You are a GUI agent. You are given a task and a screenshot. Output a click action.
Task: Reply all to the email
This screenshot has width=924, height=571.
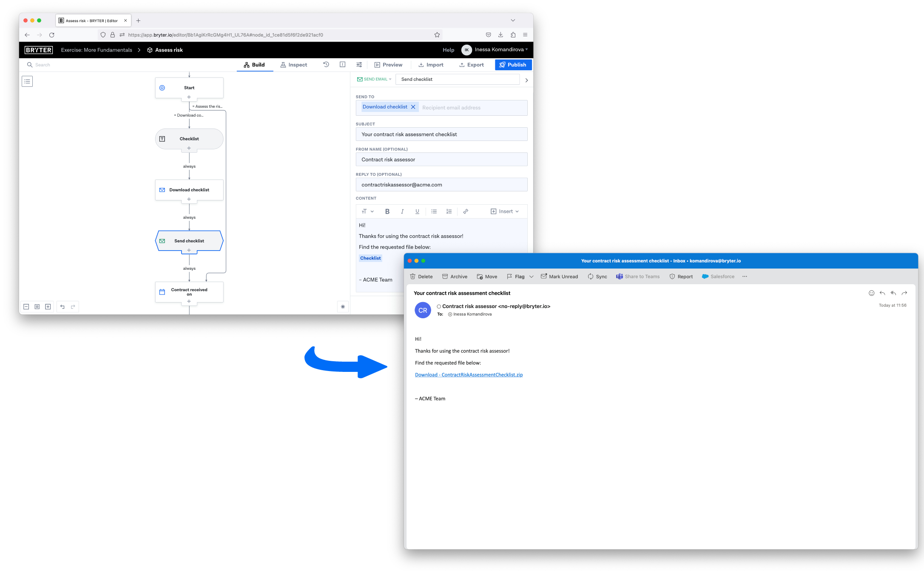[893, 293]
